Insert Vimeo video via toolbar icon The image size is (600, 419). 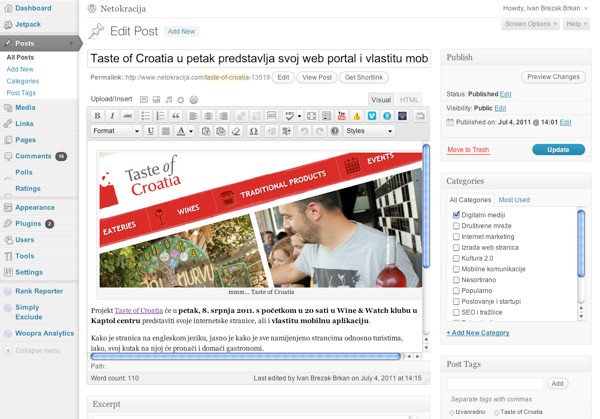coord(372,116)
